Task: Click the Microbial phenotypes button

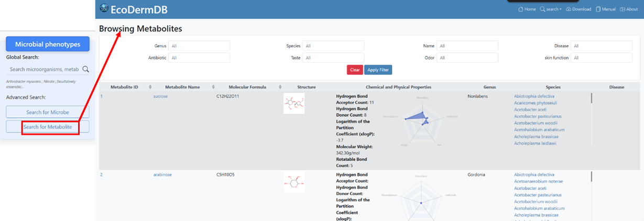Action: [48, 45]
